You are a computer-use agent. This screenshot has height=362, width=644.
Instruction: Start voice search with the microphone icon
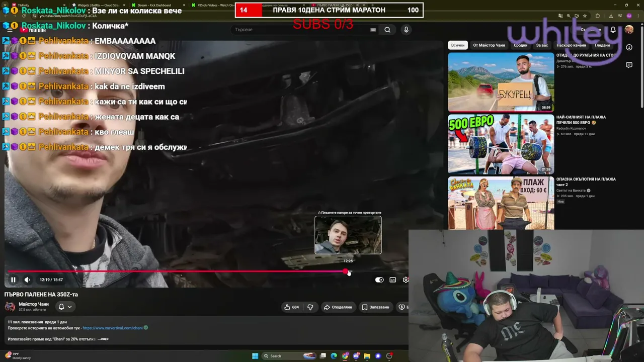[406, 30]
